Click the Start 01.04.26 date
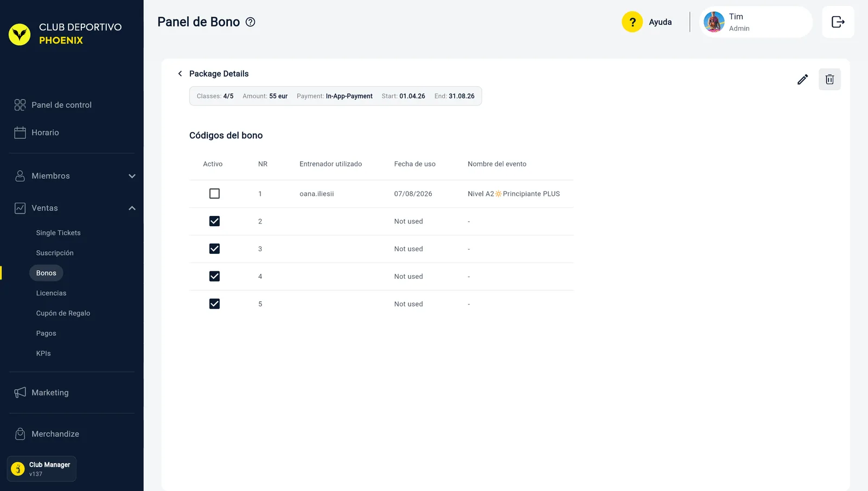This screenshot has height=491, width=868. coord(412,96)
